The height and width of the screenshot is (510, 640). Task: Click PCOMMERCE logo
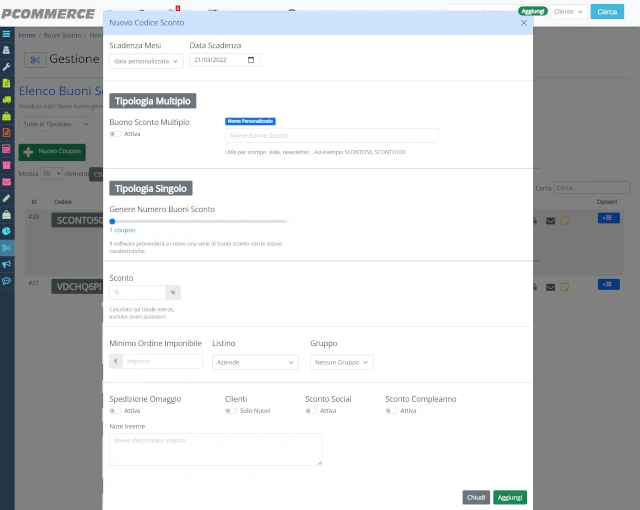[x=48, y=14]
